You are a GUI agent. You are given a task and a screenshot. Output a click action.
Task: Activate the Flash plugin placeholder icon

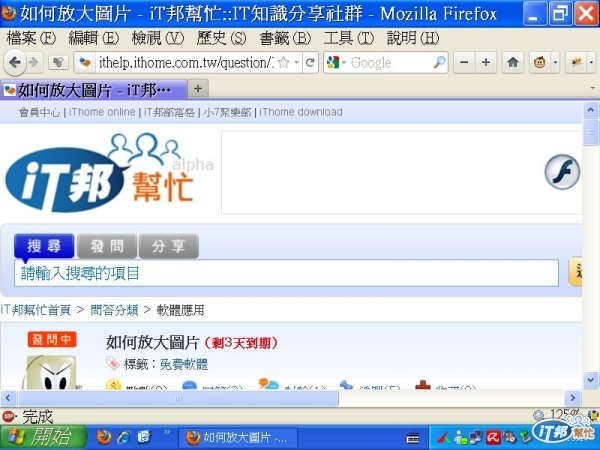tap(562, 172)
